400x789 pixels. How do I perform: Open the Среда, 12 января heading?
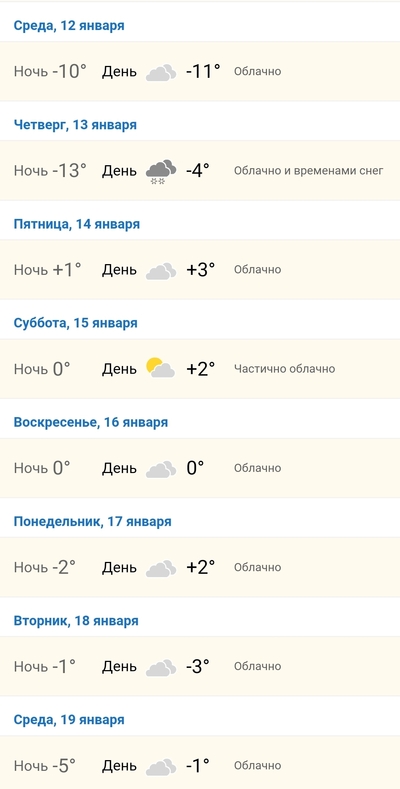tap(69, 26)
